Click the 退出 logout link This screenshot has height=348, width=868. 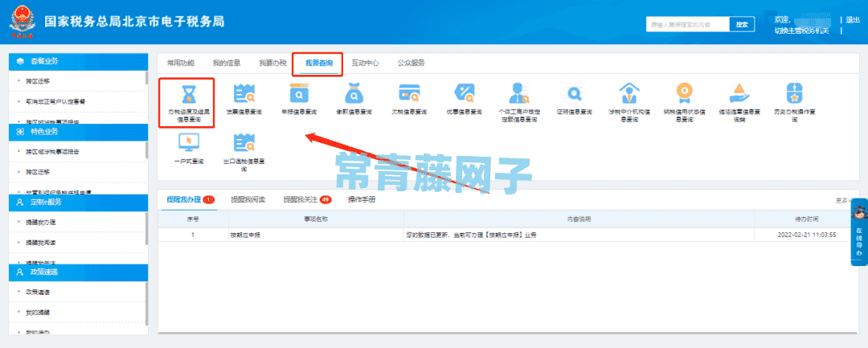point(853,20)
